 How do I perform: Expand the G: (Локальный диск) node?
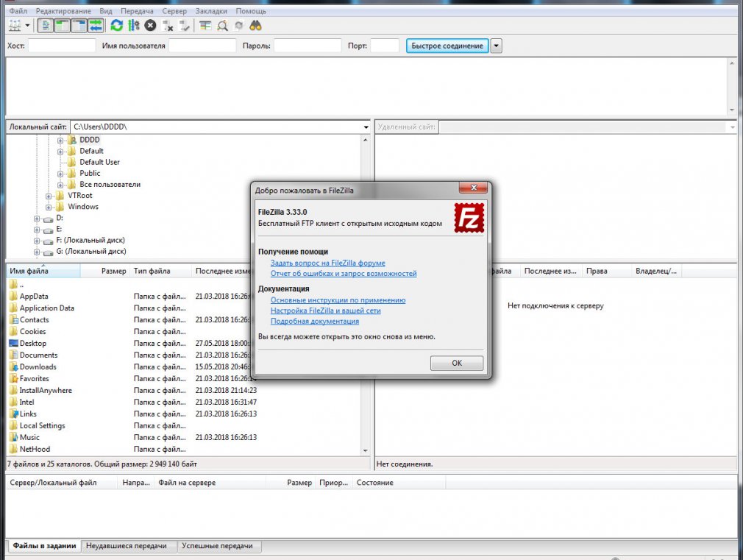(x=37, y=252)
